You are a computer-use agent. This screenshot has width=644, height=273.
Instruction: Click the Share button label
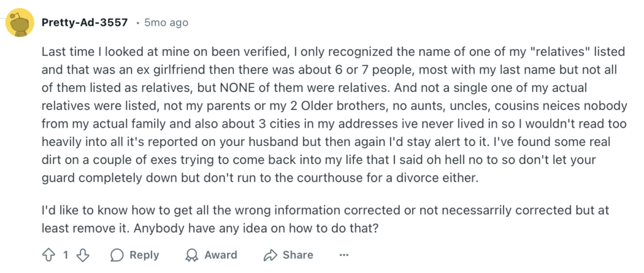(x=297, y=255)
